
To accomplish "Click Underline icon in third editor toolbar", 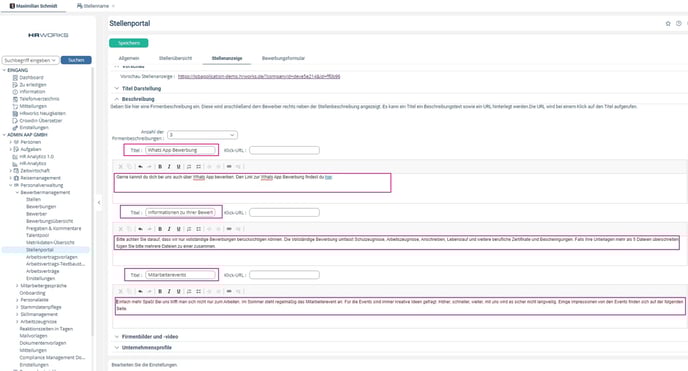I will (179, 291).
